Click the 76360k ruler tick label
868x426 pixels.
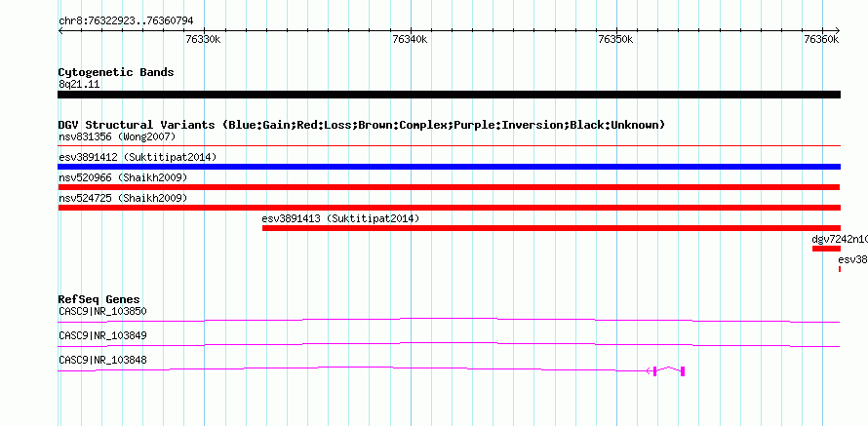(x=821, y=40)
